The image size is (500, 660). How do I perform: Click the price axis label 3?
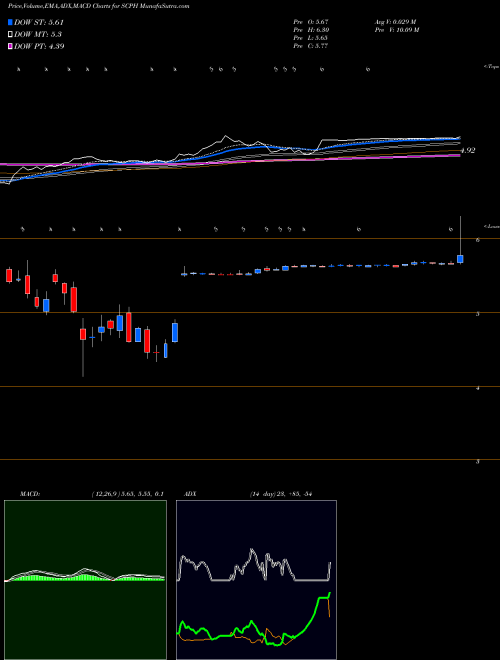click(x=478, y=462)
